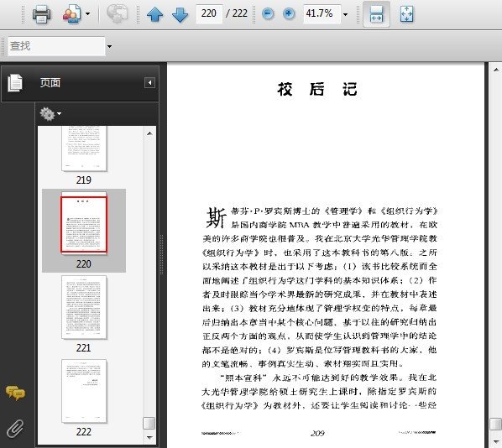Zoom in with the plus button

289,13
